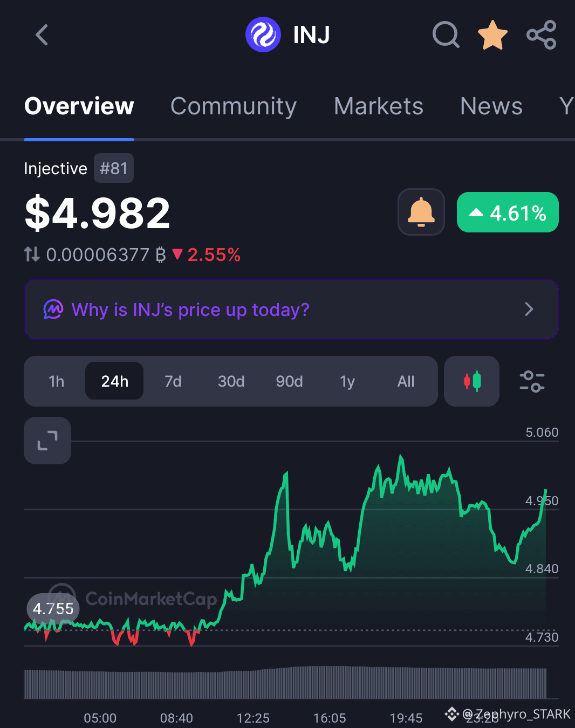Tap the Injective INJ logo icon
Viewport: 575px width, 728px height.
(x=263, y=35)
